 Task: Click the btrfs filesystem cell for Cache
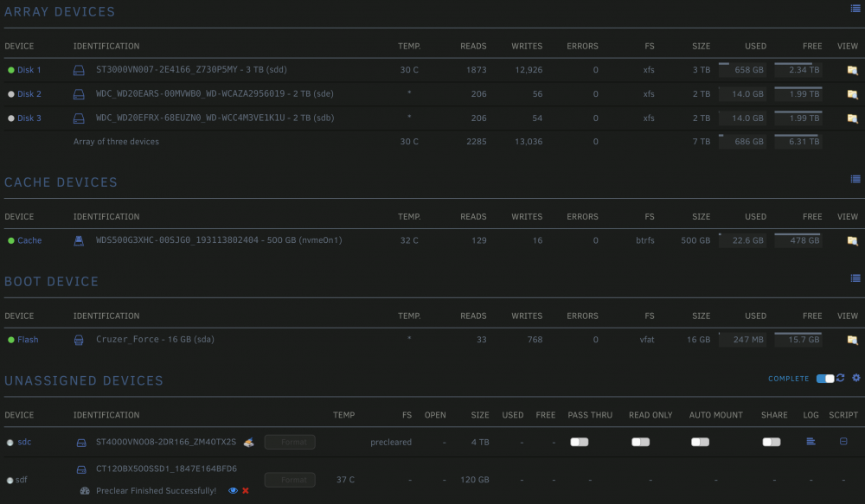coord(645,240)
